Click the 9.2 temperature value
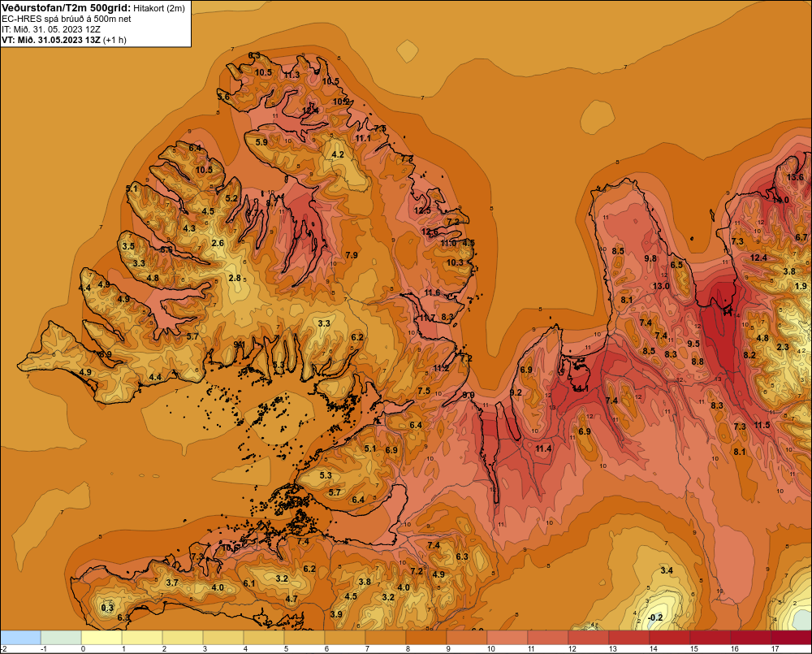This screenshot has height=654, width=812. coord(516,392)
